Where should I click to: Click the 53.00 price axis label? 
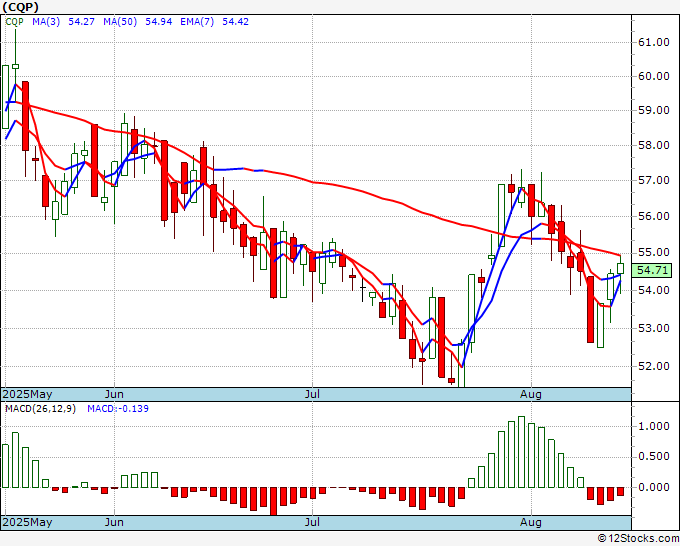654,328
